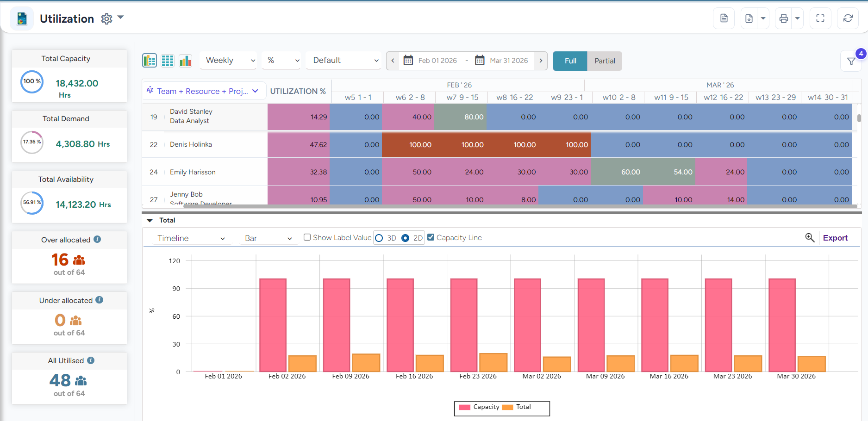Open the filter panel showing 4 active filters
The height and width of the screenshot is (421, 868).
(851, 61)
